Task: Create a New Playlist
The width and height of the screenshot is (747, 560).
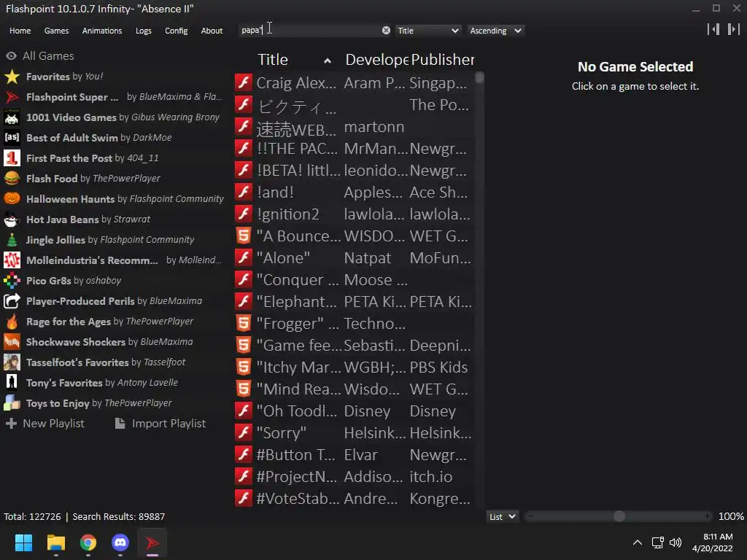Action: (x=44, y=424)
